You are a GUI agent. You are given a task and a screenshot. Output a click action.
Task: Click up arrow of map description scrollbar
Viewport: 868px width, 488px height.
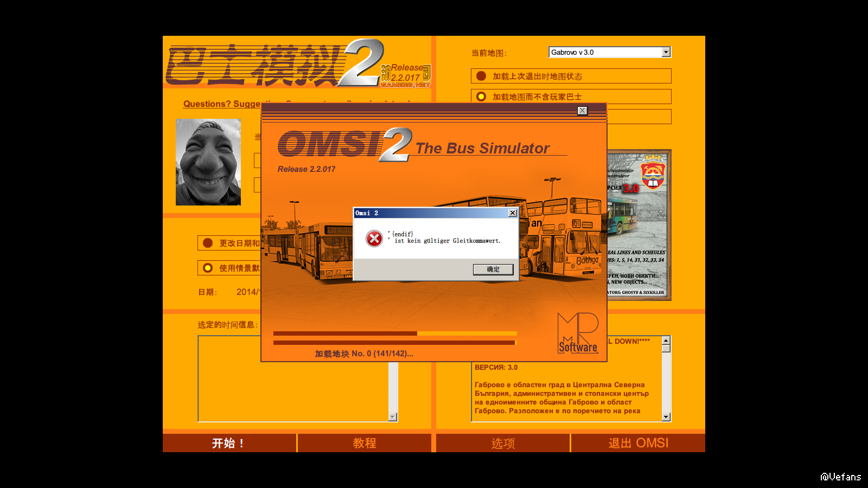point(666,341)
